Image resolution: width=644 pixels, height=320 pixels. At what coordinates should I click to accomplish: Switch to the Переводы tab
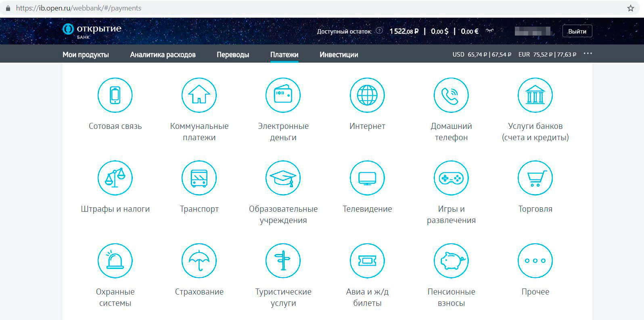[x=233, y=55]
